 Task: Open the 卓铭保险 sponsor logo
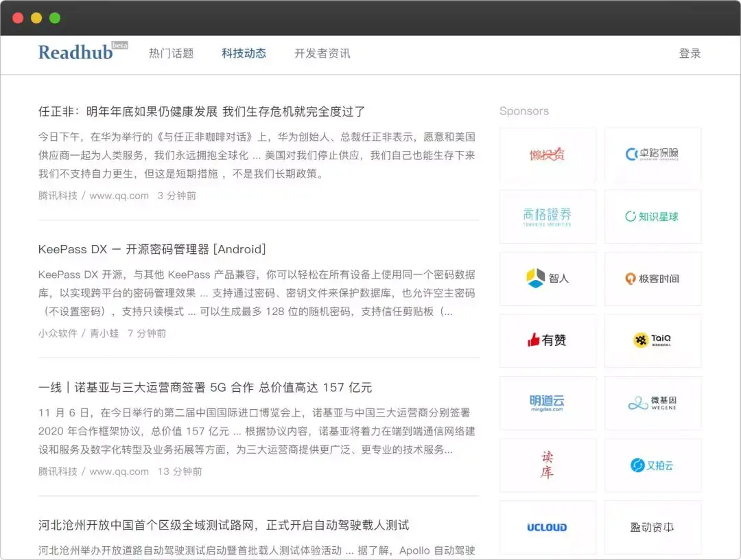click(652, 155)
